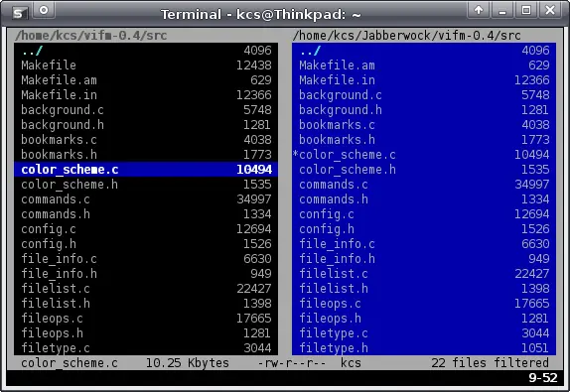Select background.h in the right pane

[x=424, y=110]
